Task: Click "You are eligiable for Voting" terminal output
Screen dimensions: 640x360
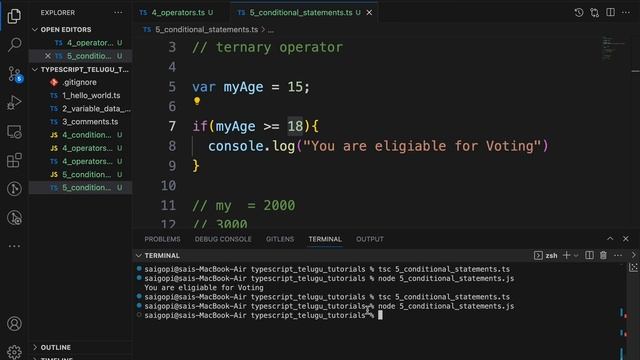Action: point(204,288)
